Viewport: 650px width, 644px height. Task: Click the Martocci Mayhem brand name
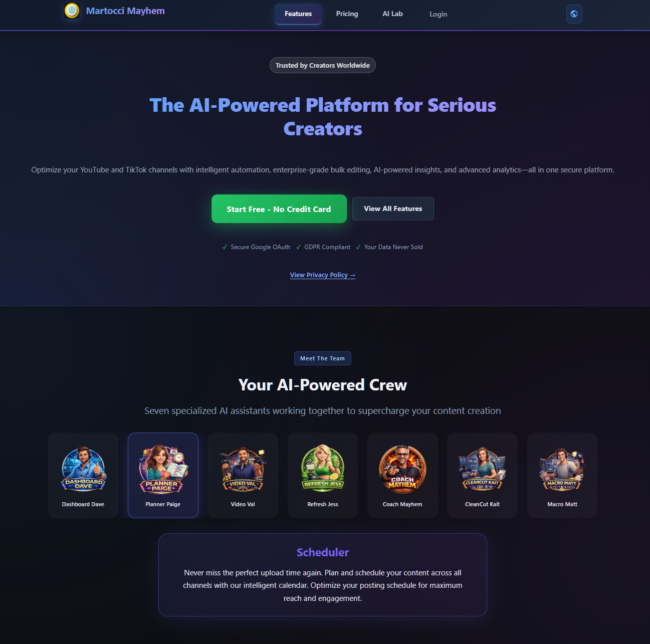click(125, 11)
